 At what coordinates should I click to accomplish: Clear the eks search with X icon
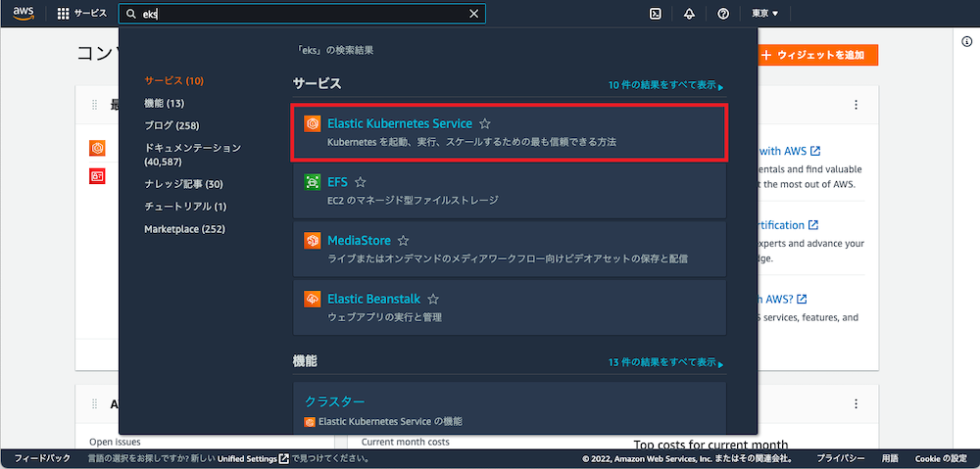point(473,14)
